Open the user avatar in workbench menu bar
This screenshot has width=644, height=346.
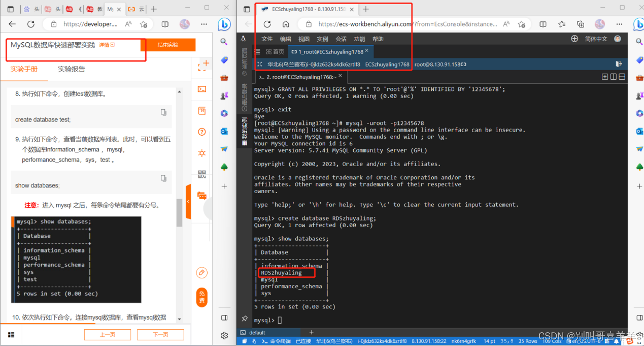(x=618, y=39)
